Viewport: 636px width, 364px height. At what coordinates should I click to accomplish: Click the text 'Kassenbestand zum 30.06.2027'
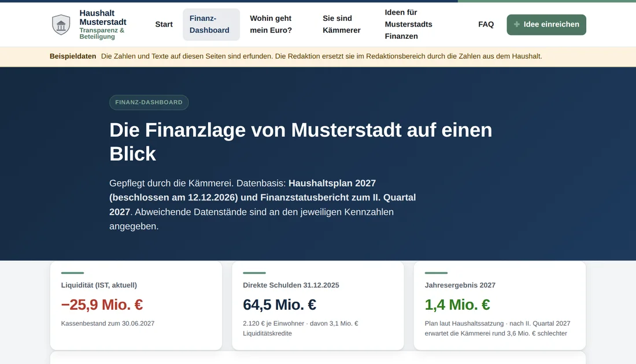(108, 324)
